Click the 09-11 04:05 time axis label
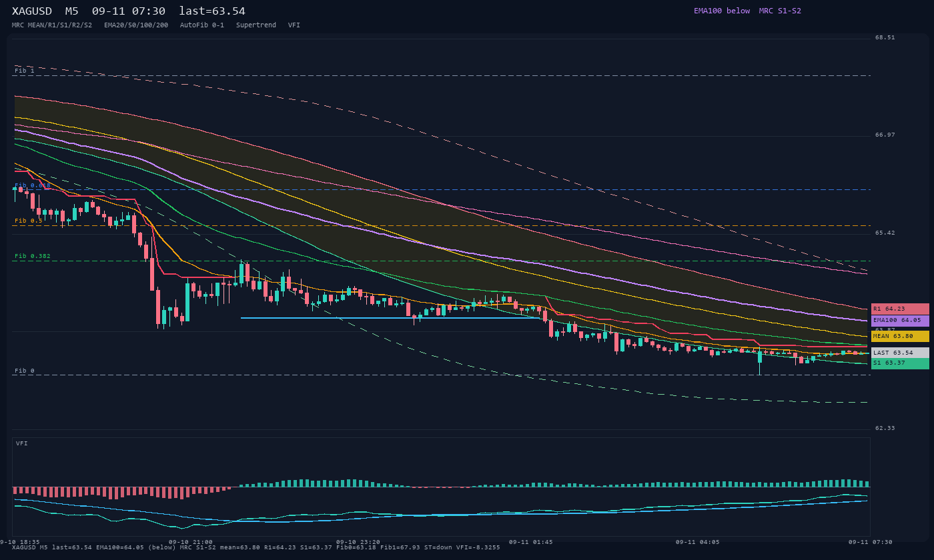 pyautogui.click(x=698, y=542)
